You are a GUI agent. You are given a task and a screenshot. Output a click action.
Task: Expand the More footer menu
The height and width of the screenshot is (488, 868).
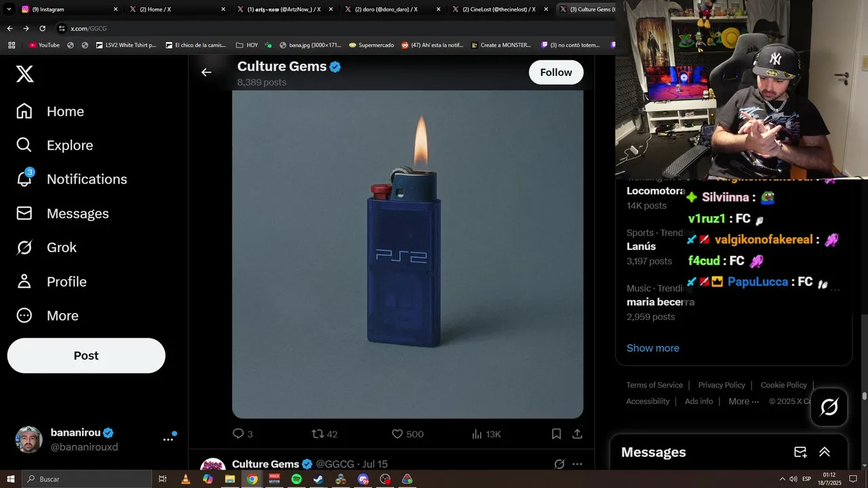(x=744, y=401)
